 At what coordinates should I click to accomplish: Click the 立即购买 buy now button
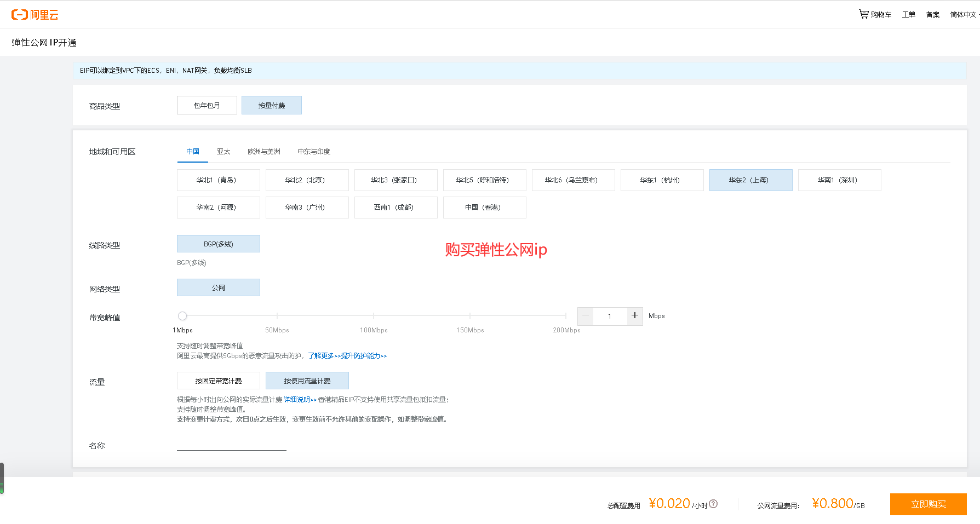(x=929, y=504)
